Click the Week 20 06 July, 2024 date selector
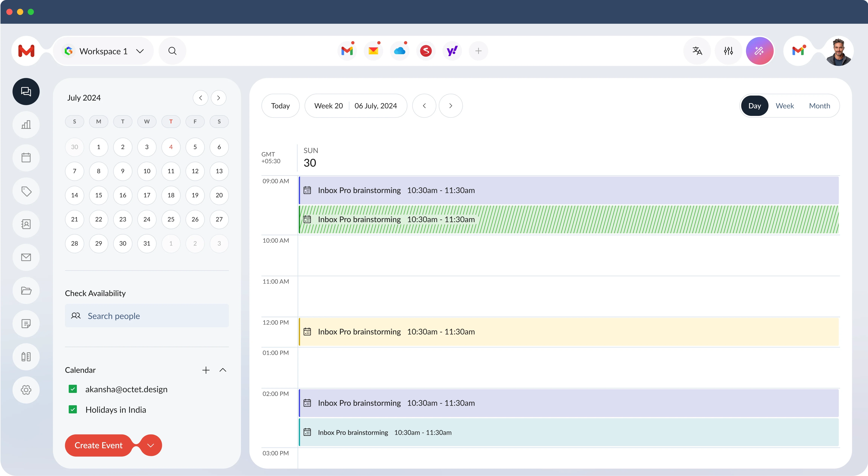 (356, 106)
